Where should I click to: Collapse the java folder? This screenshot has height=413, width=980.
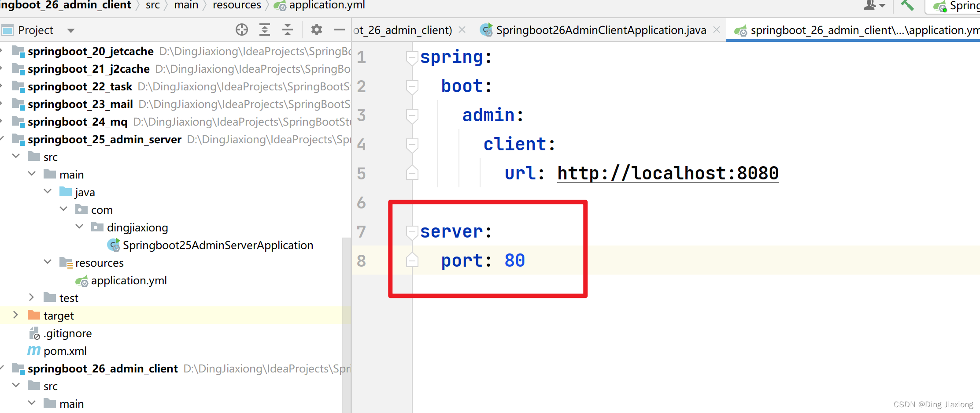(x=48, y=191)
